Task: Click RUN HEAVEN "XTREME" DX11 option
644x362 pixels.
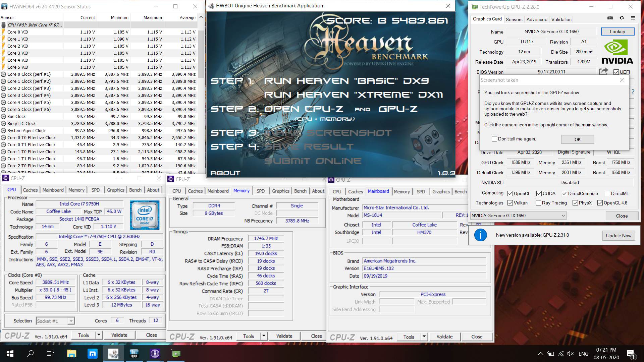Action: tap(353, 95)
